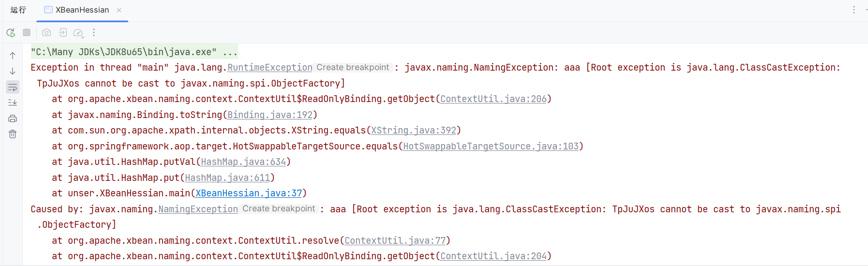The height and width of the screenshot is (266, 868).
Task: Toggle soft-wrap in the console
Action: click(x=13, y=88)
